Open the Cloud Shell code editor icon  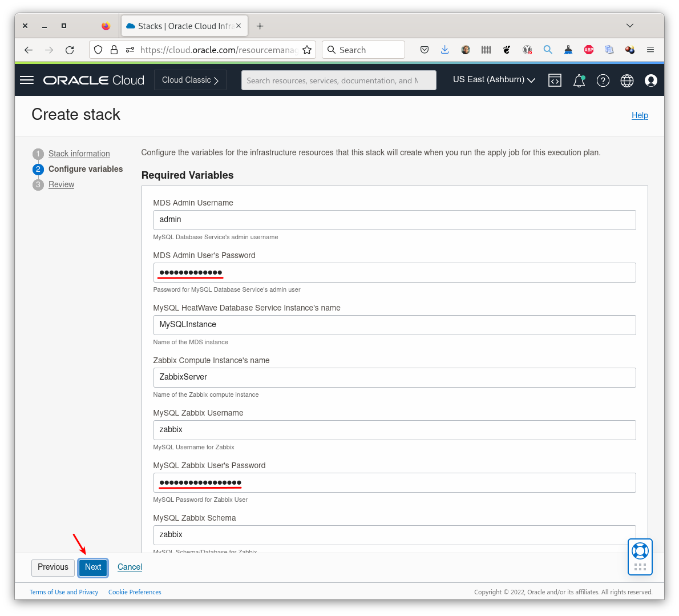point(555,80)
